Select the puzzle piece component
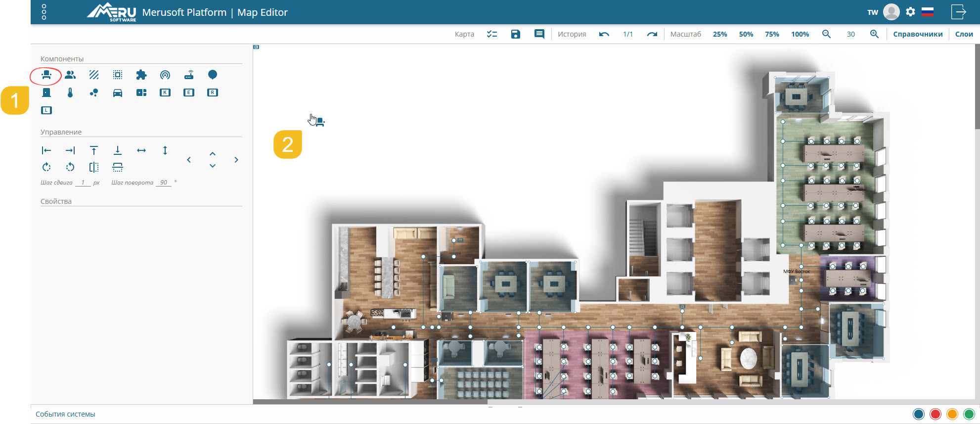The height and width of the screenshot is (424, 980). tap(141, 75)
